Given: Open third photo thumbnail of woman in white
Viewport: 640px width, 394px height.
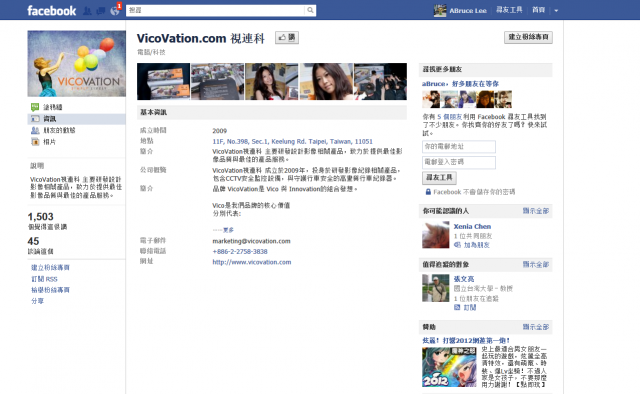Looking at the screenshot, I should [272, 81].
